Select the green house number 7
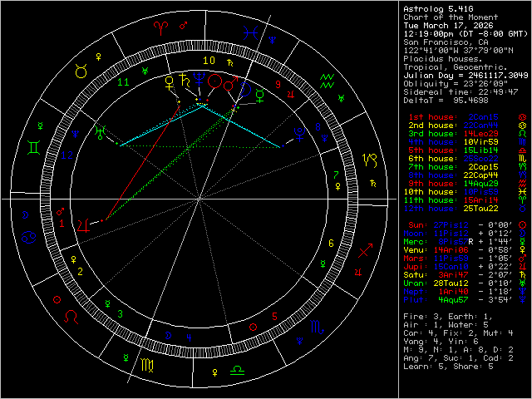The height and width of the screenshot is (399, 532). click(x=336, y=175)
